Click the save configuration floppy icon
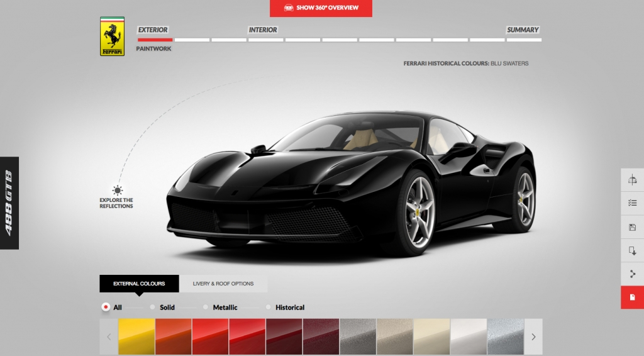Viewport: 644px width, 356px height. point(632,227)
